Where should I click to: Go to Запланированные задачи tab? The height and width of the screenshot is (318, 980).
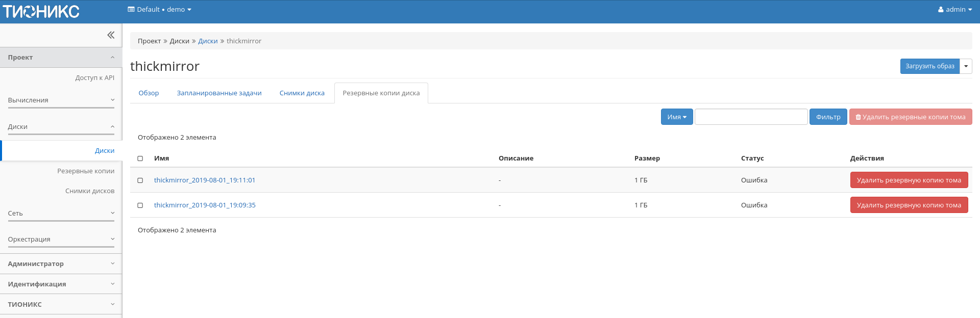click(219, 93)
